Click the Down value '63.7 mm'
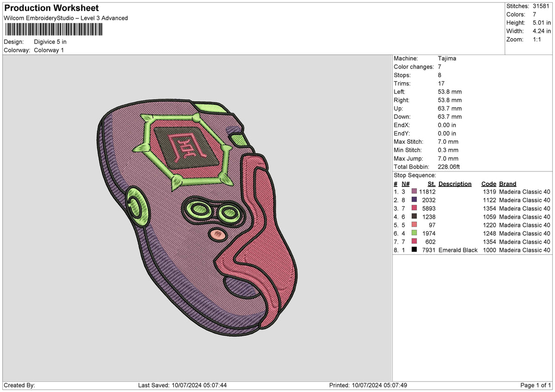This screenshot has height=392, width=555. [x=450, y=117]
